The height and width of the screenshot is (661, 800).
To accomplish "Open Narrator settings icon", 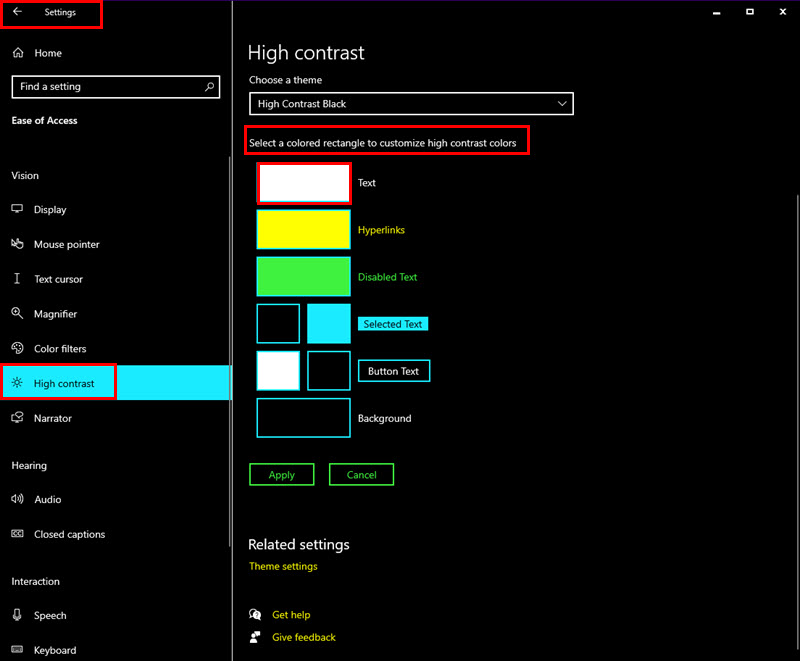I will (17, 418).
